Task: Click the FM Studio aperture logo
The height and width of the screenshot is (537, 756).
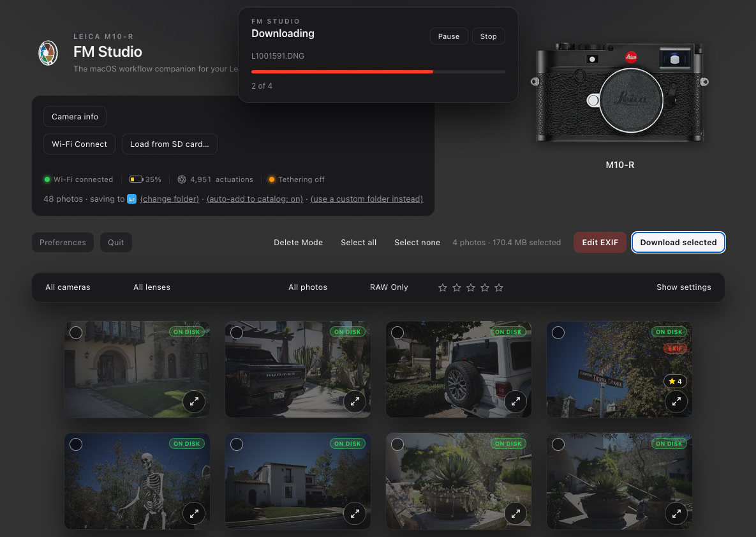Action: pyautogui.click(x=48, y=52)
